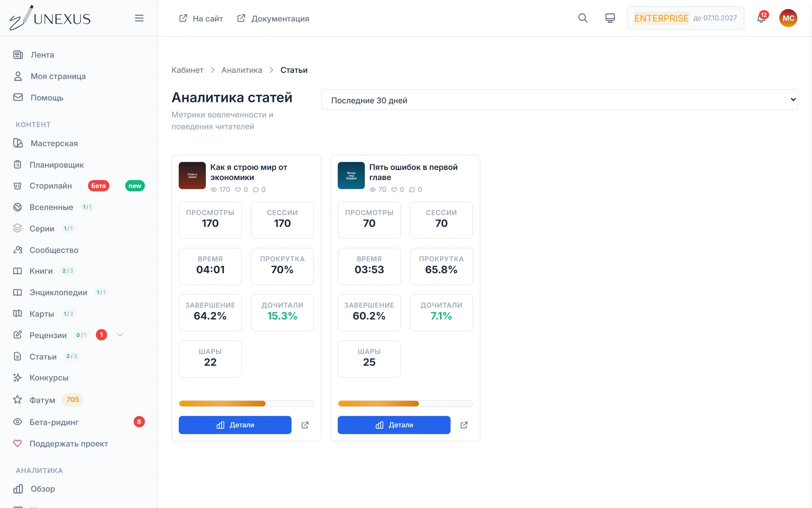812x508 pixels.
Task: Open Соль и пепел article thumbnail
Action: (x=192, y=175)
